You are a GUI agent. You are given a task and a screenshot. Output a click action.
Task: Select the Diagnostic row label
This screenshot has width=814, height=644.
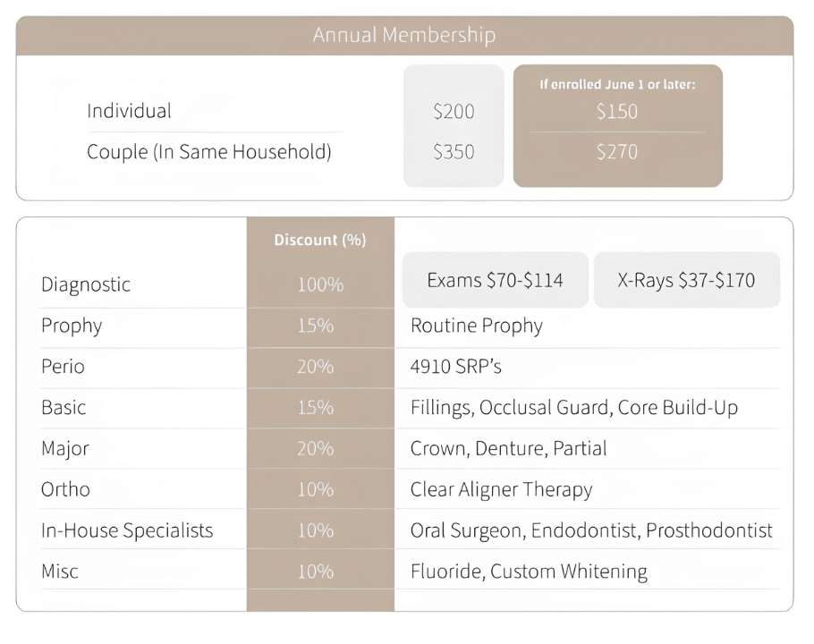[x=86, y=284]
